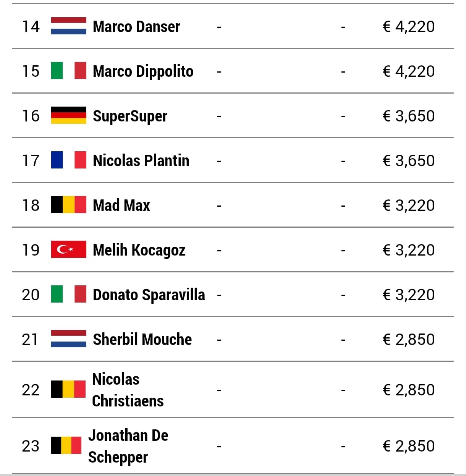The height and width of the screenshot is (476, 466).
Task: Click the Netherlands flag next to Sherbil Mouche
Action: [68, 339]
